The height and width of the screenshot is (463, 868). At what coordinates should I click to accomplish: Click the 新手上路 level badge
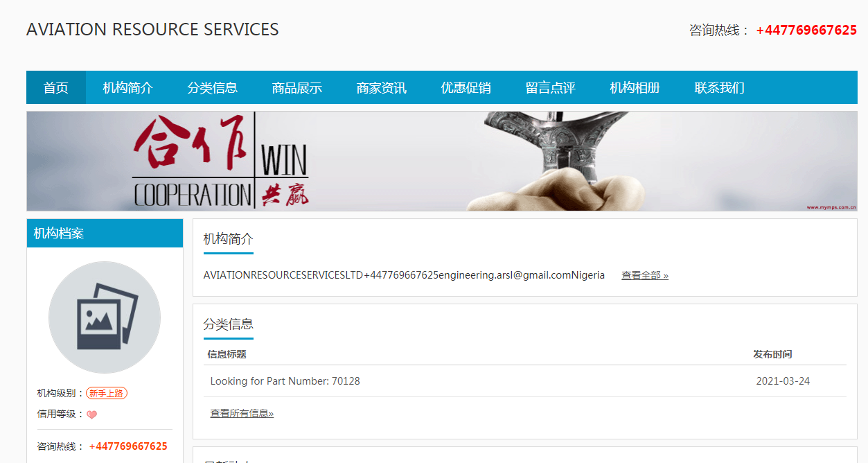[x=107, y=393]
